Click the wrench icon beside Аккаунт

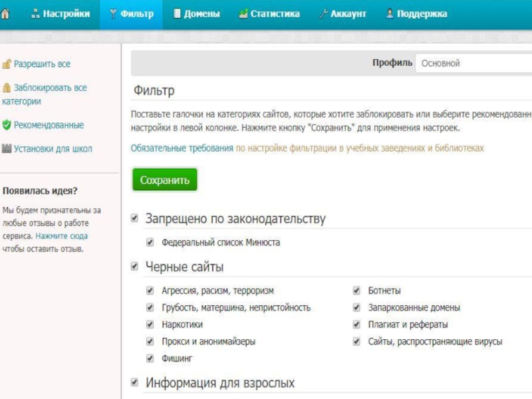point(323,13)
